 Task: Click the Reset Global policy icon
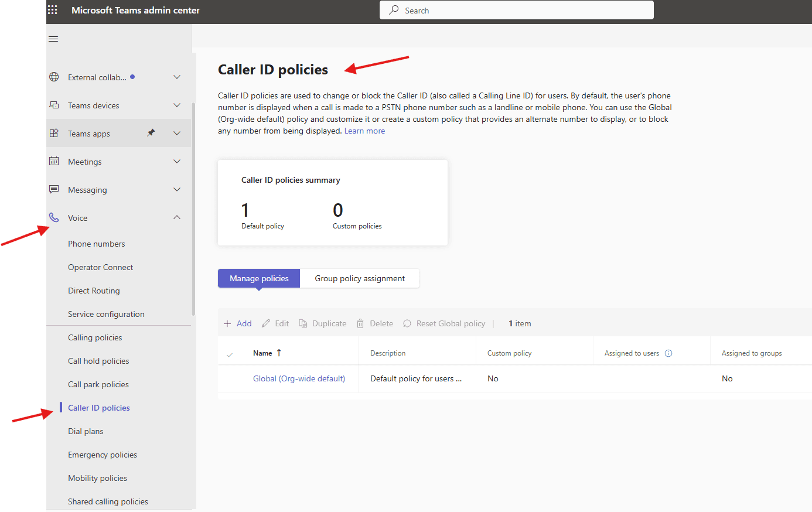(407, 323)
